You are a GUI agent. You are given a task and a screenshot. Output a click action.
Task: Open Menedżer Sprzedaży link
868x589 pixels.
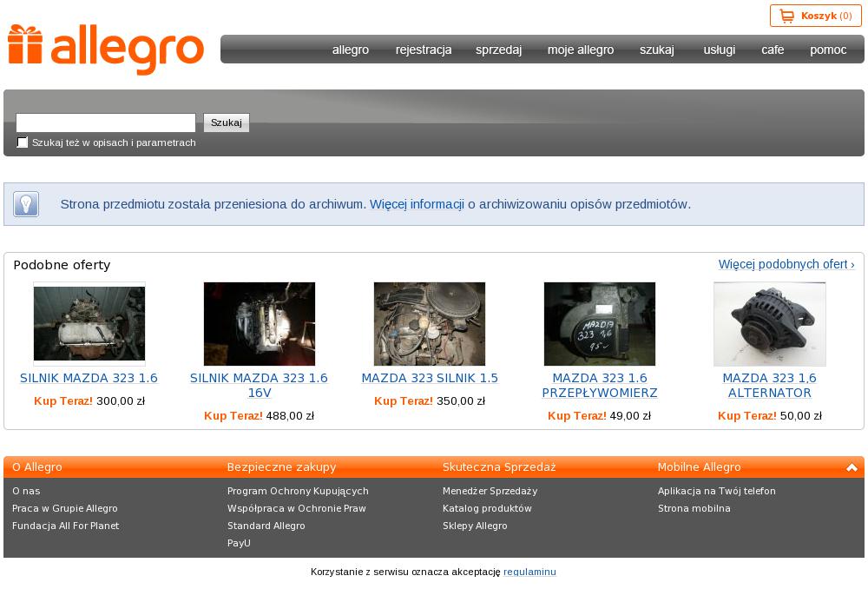pyautogui.click(x=490, y=491)
